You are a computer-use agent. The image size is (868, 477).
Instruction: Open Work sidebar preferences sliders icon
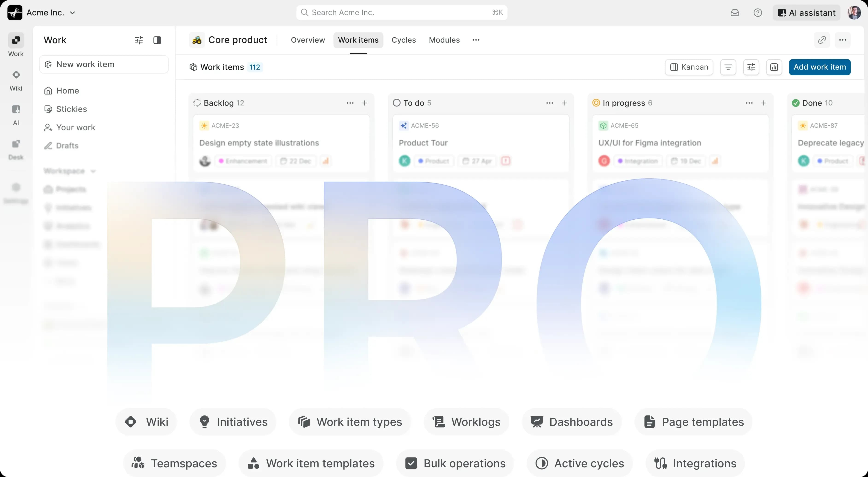(139, 40)
